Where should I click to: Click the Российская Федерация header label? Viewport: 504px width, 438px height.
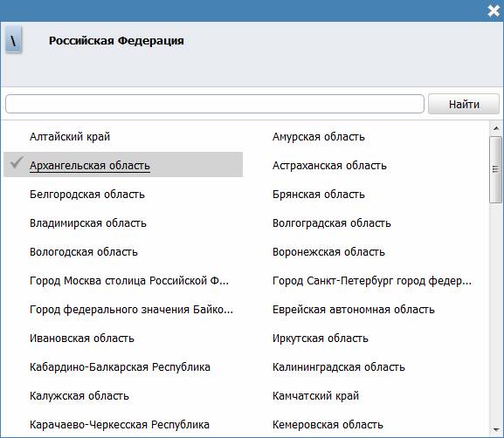(116, 41)
